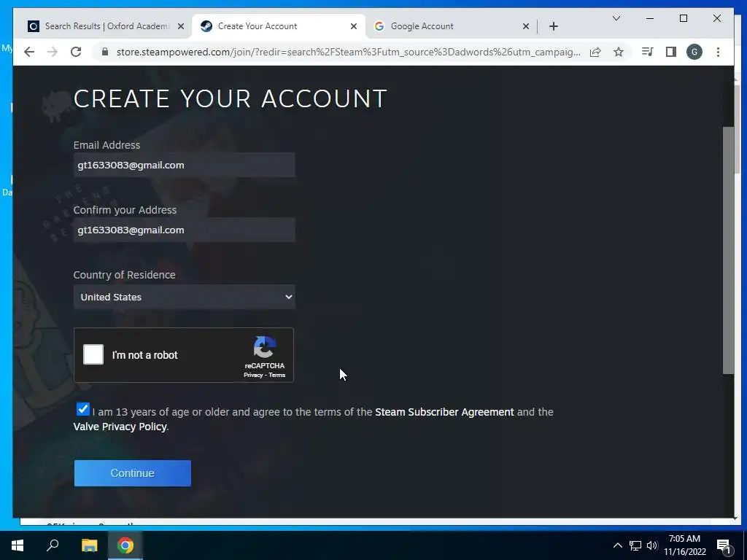Click the Email Address field
This screenshot has width=747, height=560.
[x=185, y=166]
